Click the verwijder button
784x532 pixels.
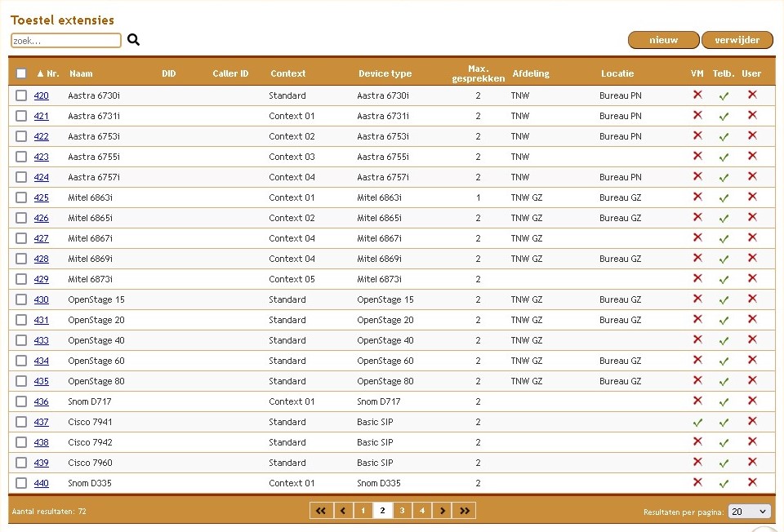[737, 40]
